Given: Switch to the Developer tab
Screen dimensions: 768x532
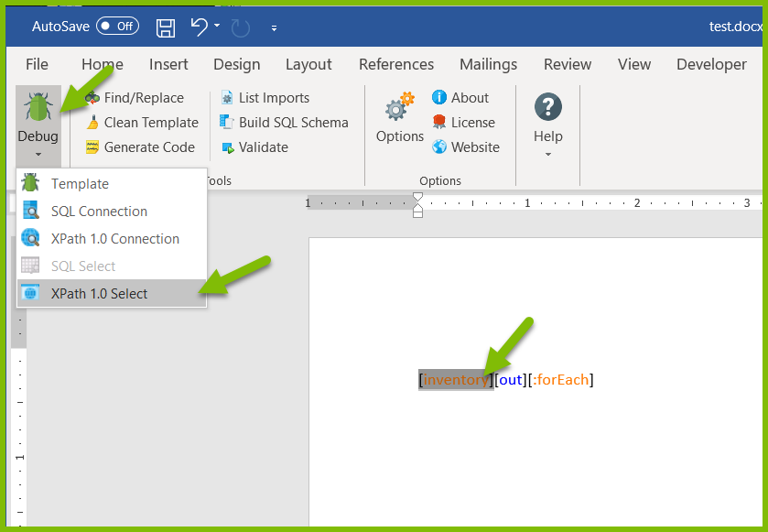Looking at the screenshot, I should click(711, 64).
